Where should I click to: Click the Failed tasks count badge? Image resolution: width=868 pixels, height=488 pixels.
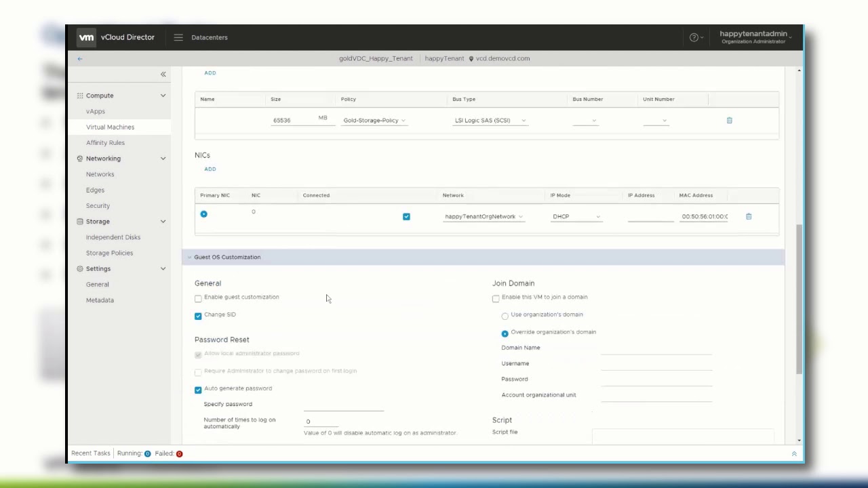(179, 454)
